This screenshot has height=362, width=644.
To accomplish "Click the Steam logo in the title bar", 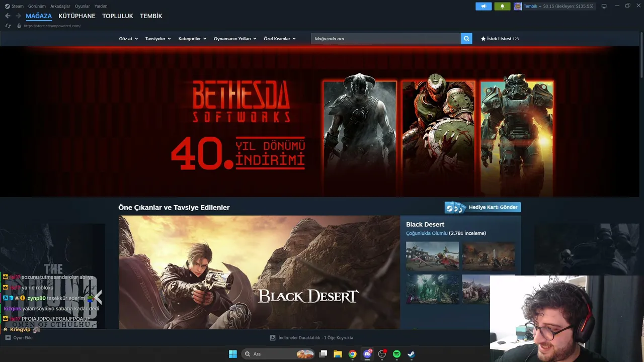I will [7, 7].
